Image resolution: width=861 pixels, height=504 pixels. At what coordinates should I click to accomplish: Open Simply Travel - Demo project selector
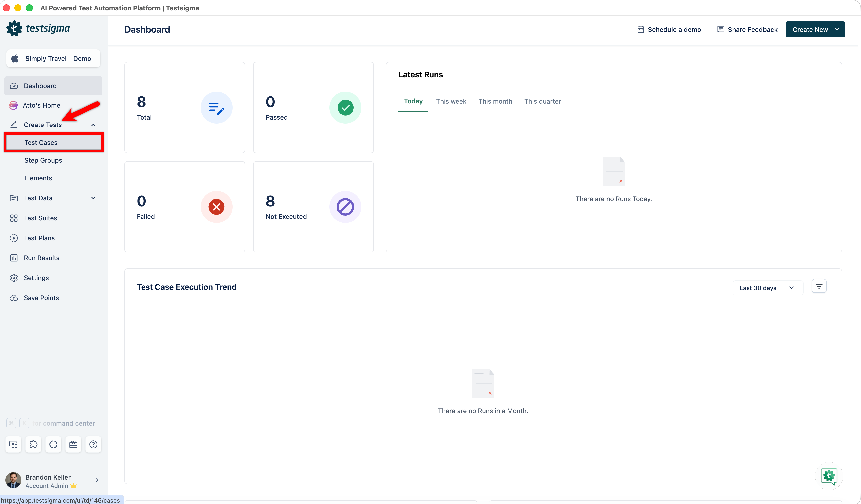coord(53,58)
